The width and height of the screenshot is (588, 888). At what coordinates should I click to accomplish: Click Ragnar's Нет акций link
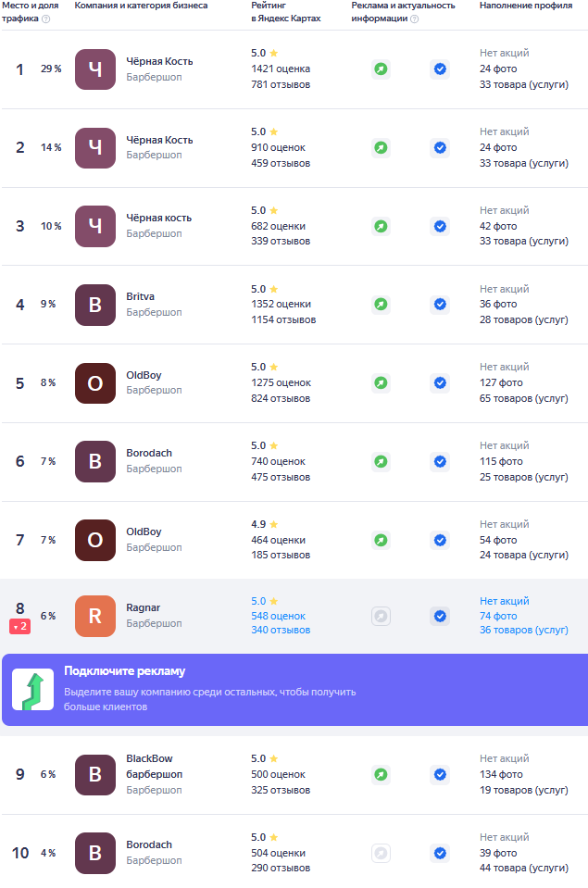504,601
